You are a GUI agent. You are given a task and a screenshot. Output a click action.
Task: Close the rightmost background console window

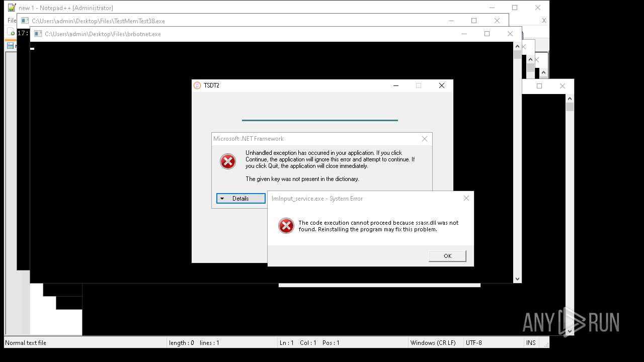tap(562, 86)
